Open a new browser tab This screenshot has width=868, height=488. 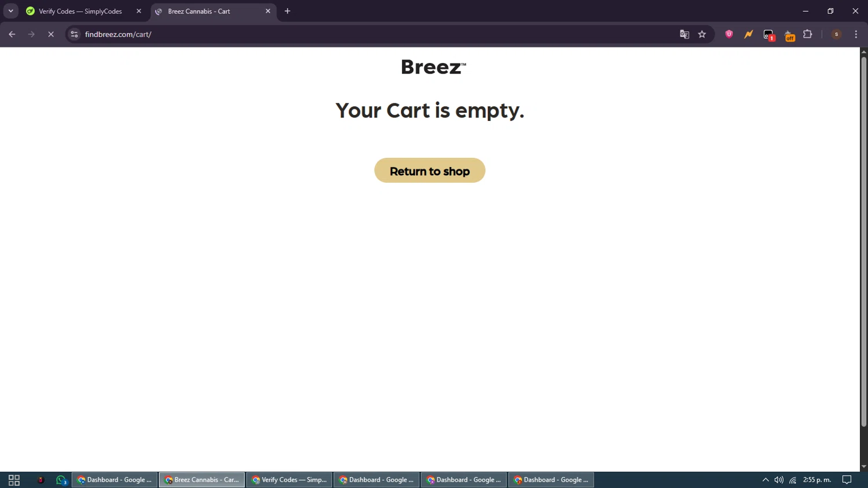288,11
